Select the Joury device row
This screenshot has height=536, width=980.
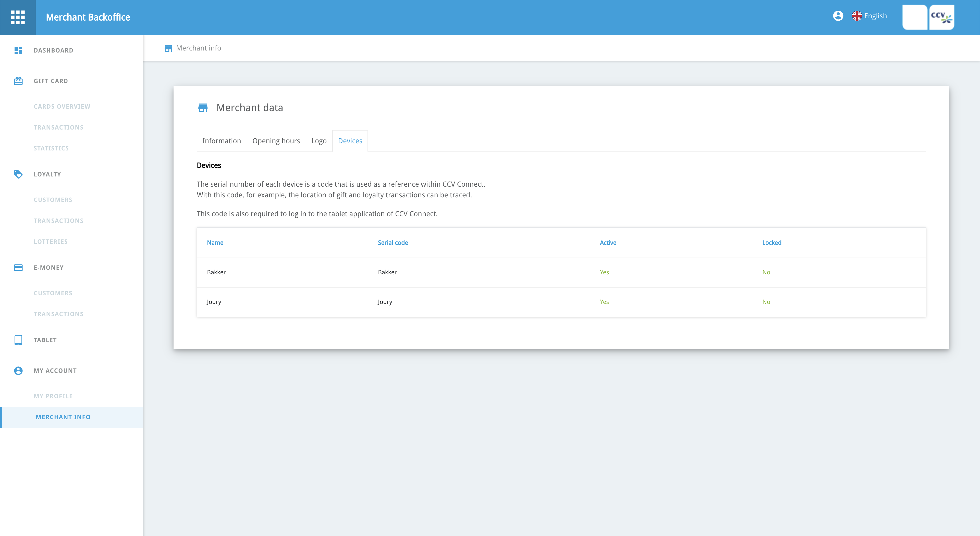[214, 302]
